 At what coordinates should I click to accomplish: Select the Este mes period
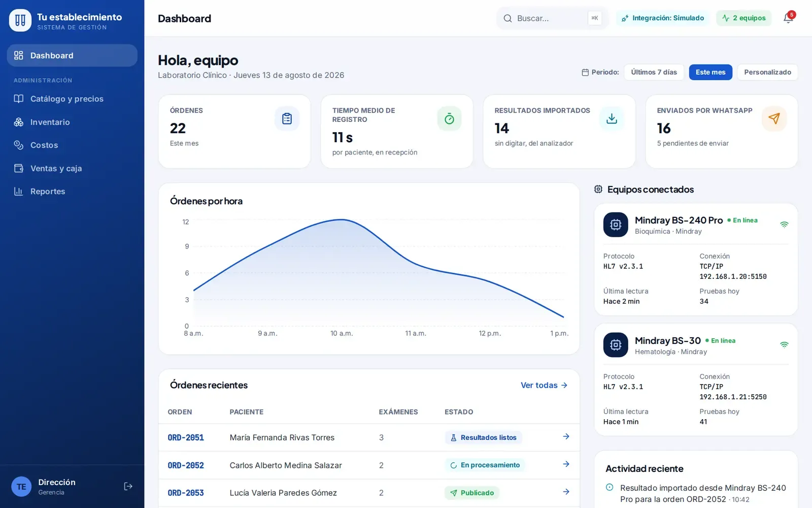click(710, 72)
